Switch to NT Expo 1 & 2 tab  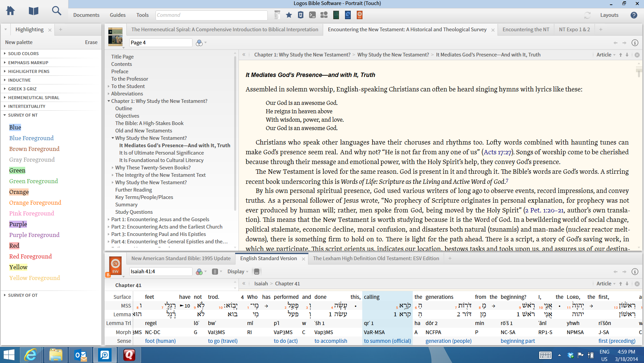[574, 30]
